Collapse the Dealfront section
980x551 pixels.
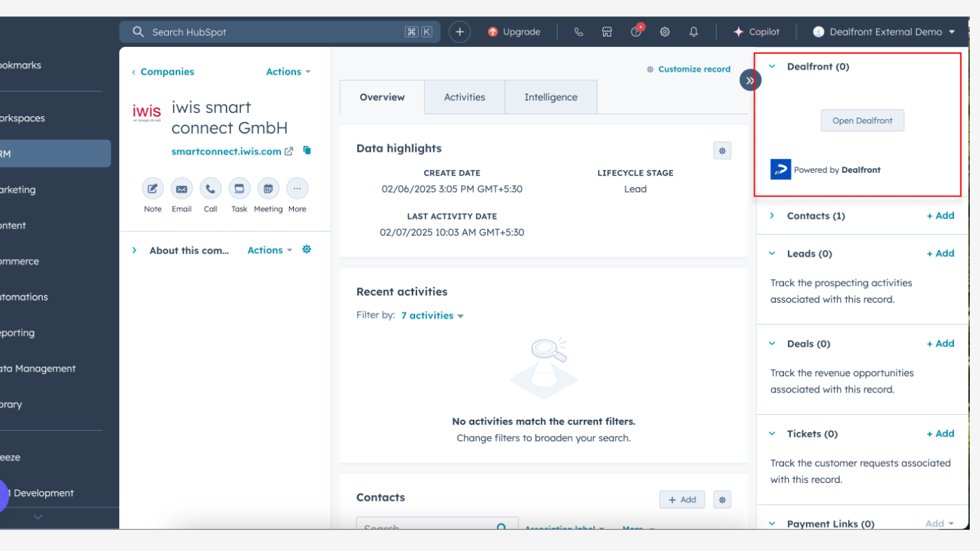click(x=772, y=67)
